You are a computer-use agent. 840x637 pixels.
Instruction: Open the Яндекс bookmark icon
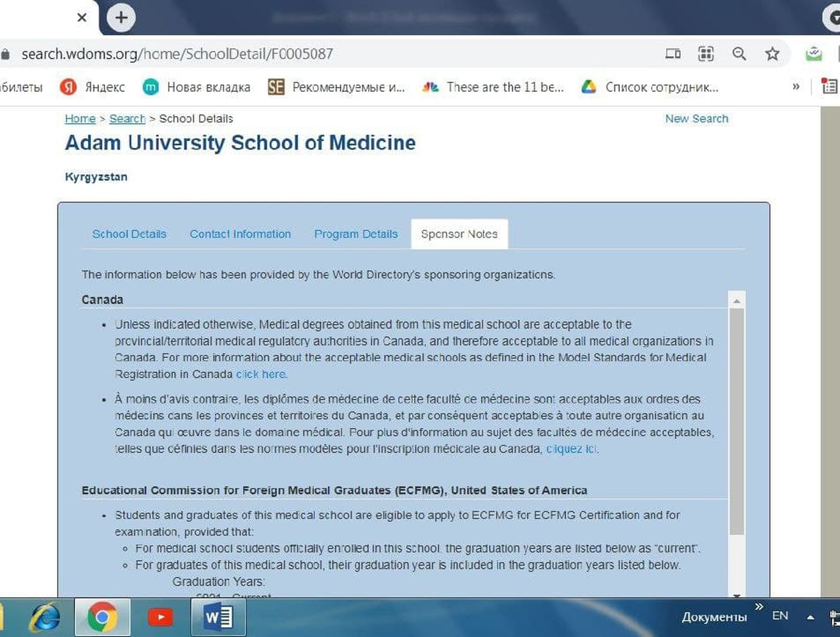[68, 87]
